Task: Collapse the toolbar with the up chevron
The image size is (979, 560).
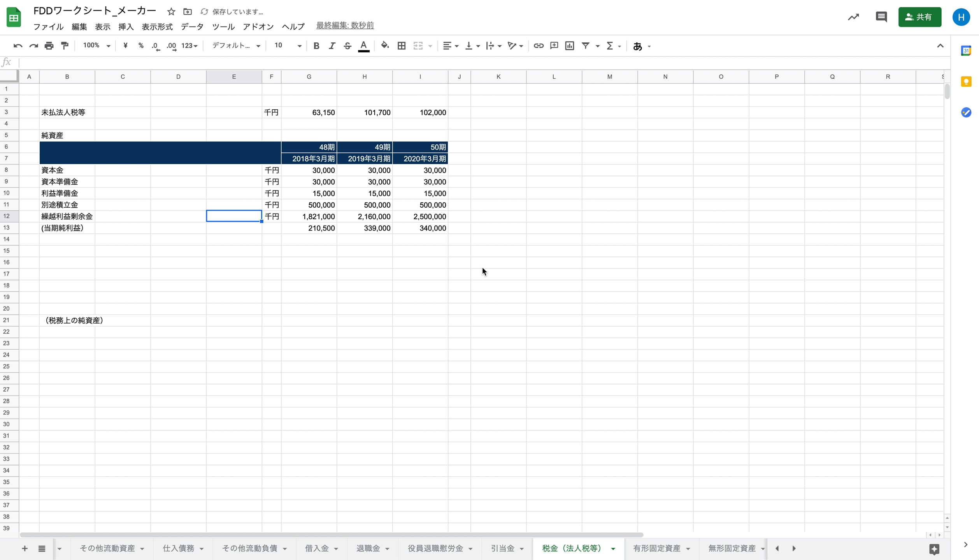Action: pyautogui.click(x=940, y=46)
